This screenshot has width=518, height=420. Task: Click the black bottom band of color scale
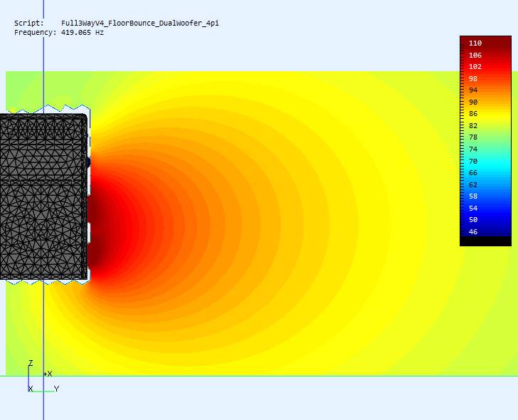(485, 241)
